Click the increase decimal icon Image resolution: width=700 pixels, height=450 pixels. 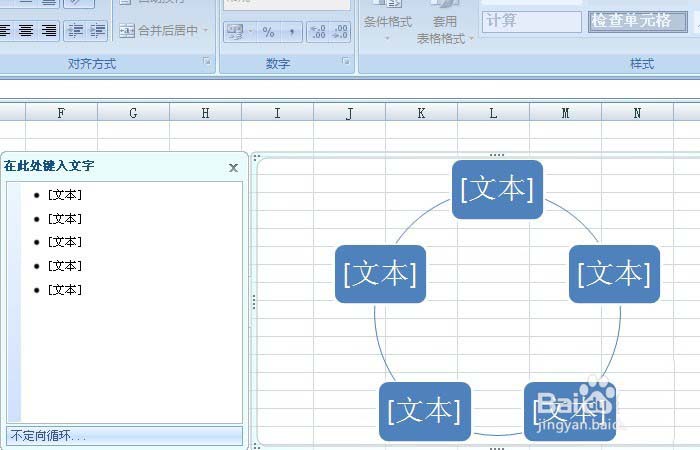pyautogui.click(x=318, y=32)
